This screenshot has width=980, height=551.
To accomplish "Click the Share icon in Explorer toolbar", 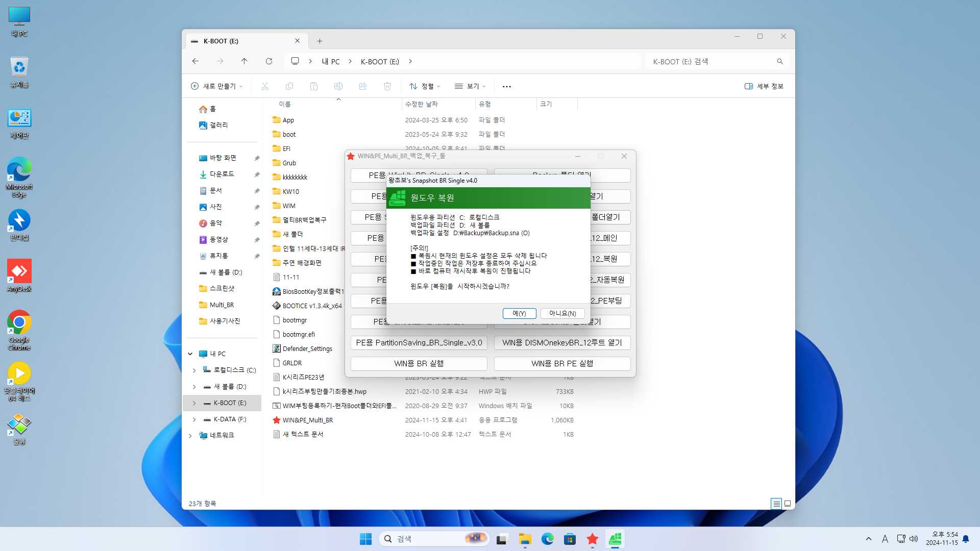I will point(362,86).
